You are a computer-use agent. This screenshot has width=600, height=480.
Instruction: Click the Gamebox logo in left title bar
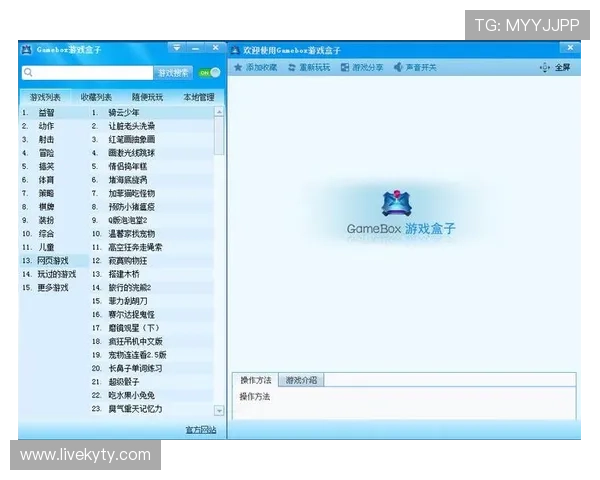click(26, 50)
